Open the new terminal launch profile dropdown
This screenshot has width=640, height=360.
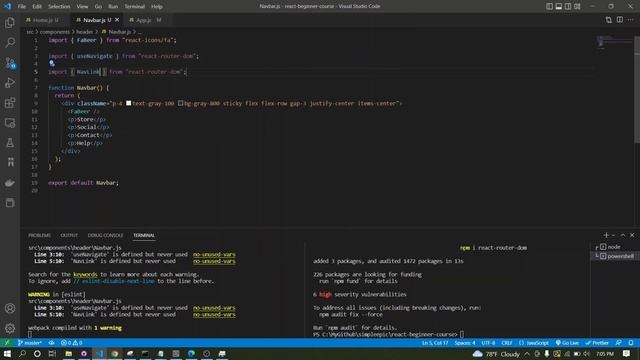click(613, 235)
